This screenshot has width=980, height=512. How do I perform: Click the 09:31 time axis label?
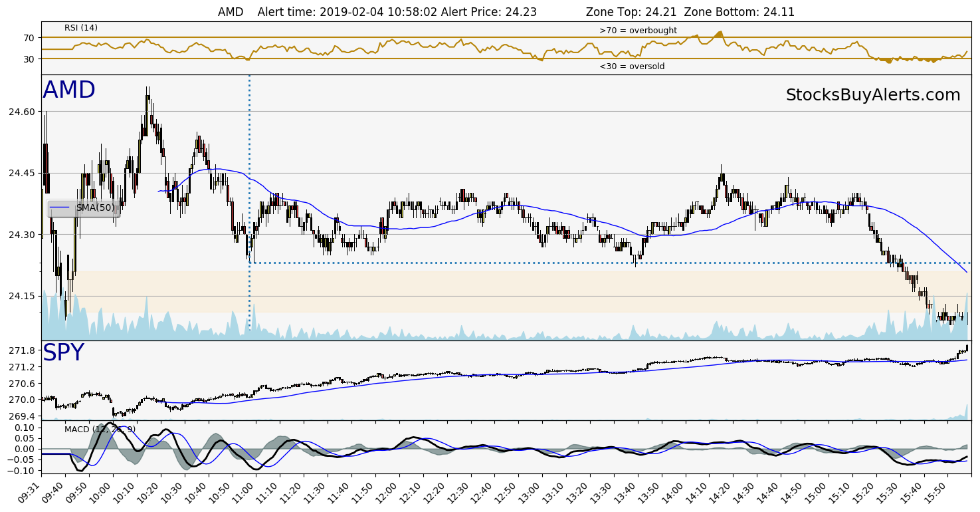click(28, 492)
